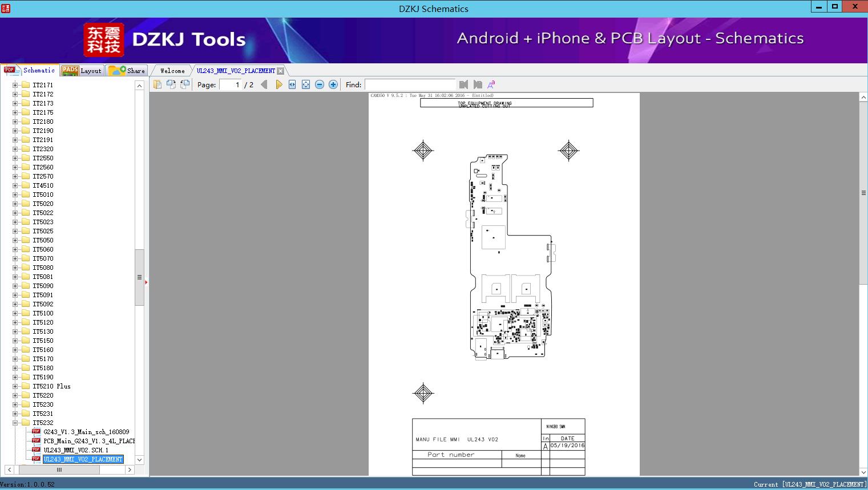This screenshot has height=490, width=868.
Task: Expand the IT5100 folder
Action: pos(15,313)
